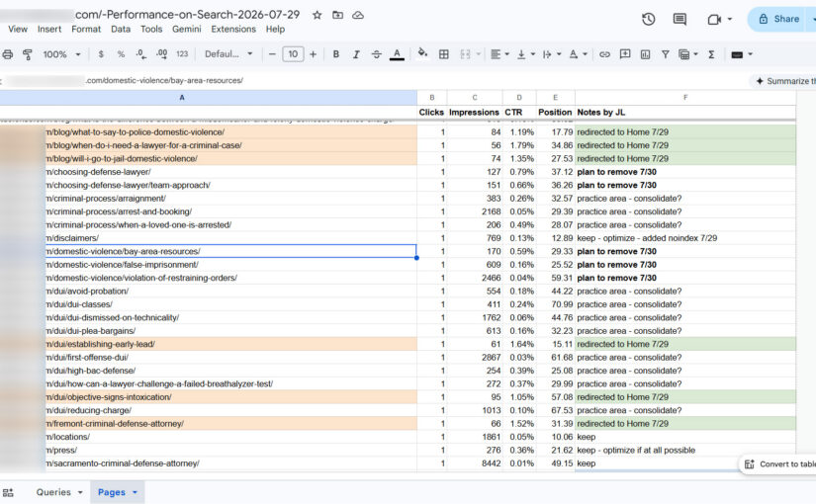The image size is (816, 504).
Task: Click Convert to table button
Action: pyautogui.click(x=779, y=463)
